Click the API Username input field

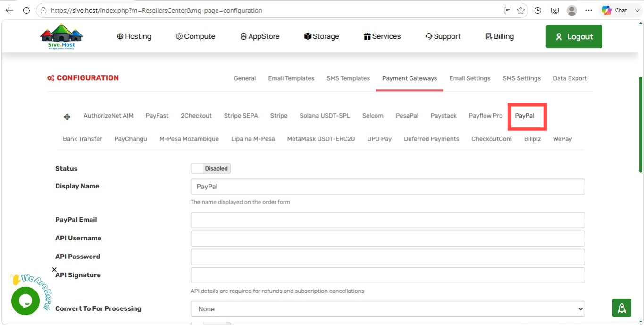387,239
